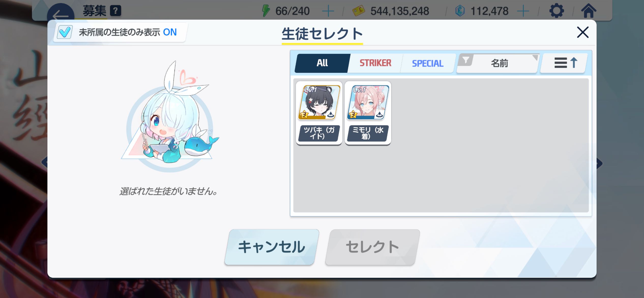
Task: Open the recruitment help question icon
Action: (115, 11)
